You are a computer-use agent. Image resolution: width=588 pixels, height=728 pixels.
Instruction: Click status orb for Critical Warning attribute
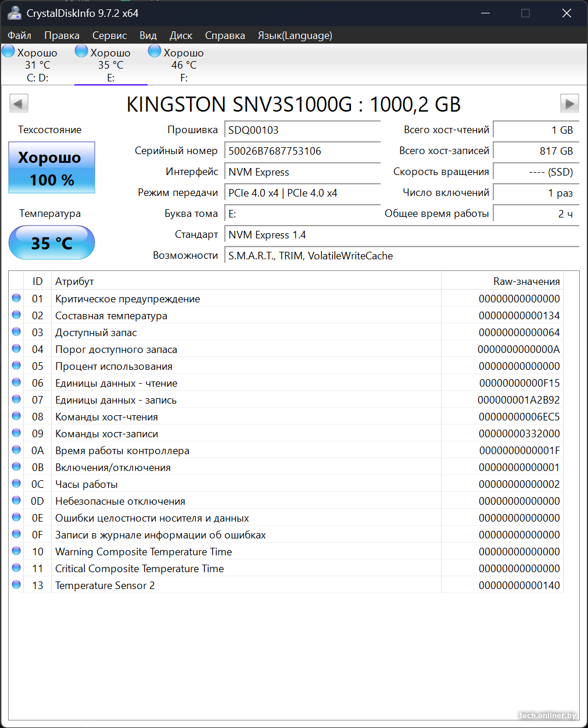(16, 298)
